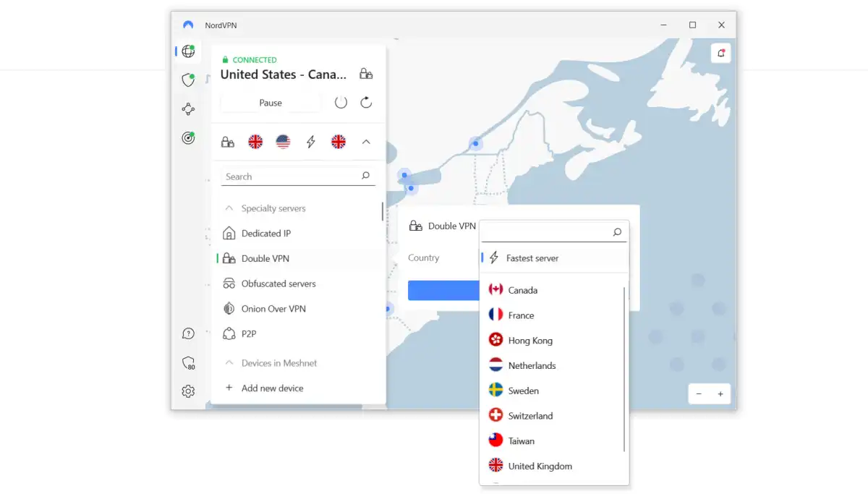The width and height of the screenshot is (868, 494).
Task: Select Fastest server option
Action: click(532, 258)
